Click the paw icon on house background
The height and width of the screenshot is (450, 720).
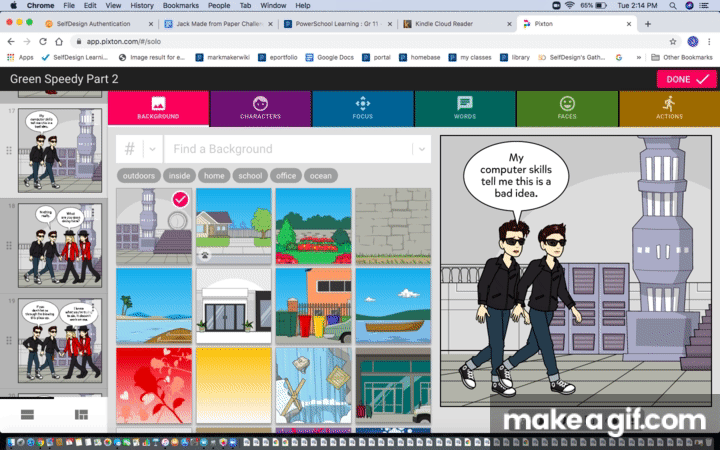point(205,255)
